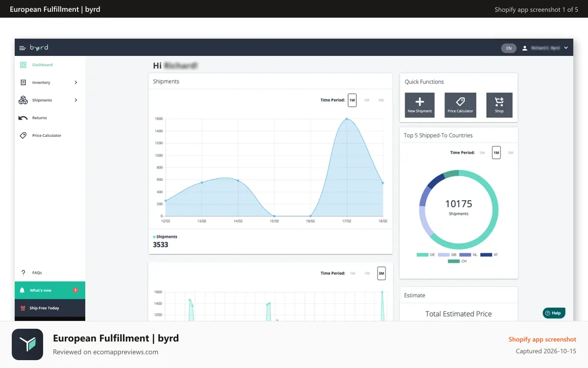Viewport: 588px width, 368px height.
Task: Select 1M time period in Shipments chart
Action: pos(367,100)
